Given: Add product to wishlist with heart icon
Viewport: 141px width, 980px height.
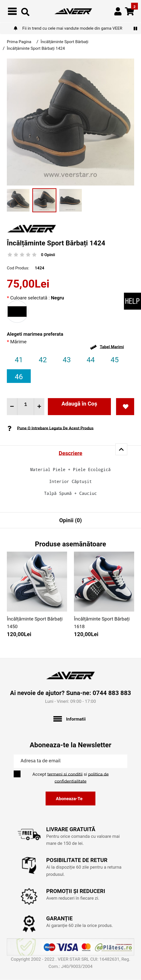Looking at the screenshot, I should pos(125,406).
